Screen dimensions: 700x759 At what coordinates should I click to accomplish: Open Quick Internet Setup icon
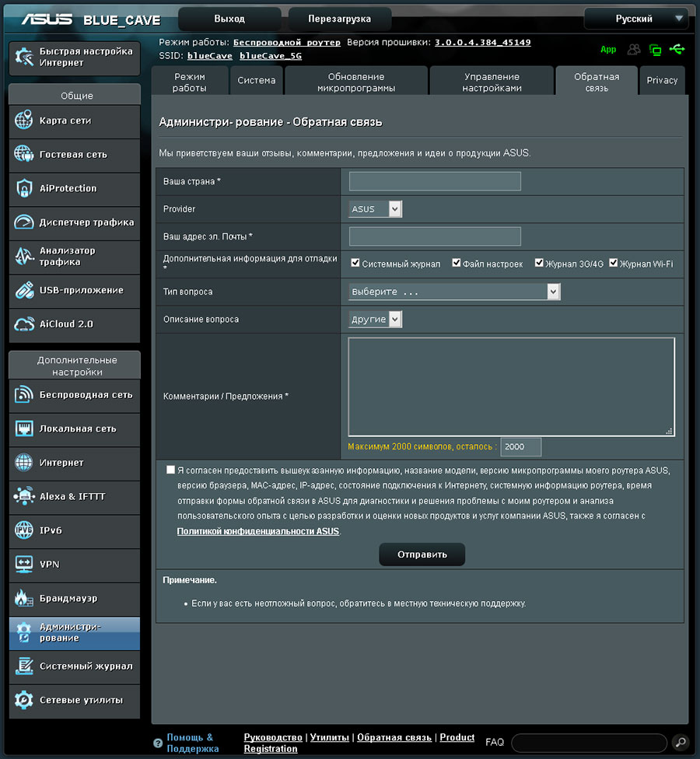[23, 57]
